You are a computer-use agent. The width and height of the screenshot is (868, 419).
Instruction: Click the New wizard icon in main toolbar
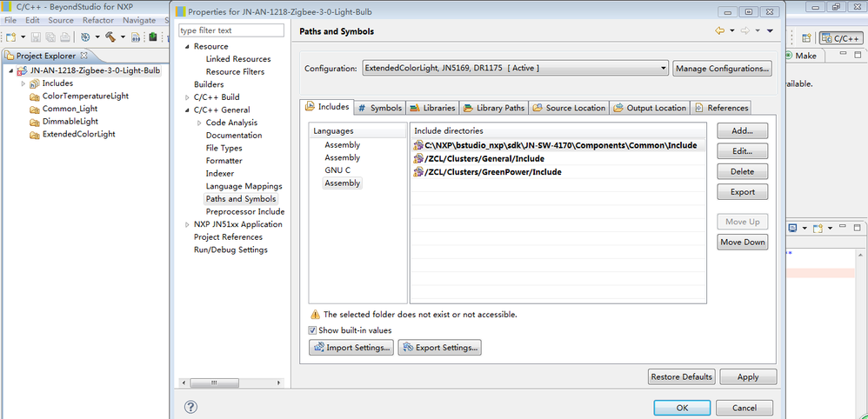click(11, 37)
